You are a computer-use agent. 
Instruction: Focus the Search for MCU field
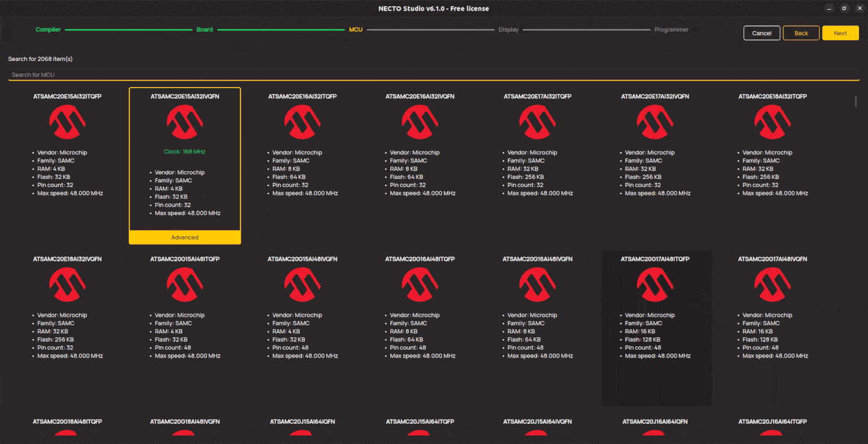pos(434,75)
